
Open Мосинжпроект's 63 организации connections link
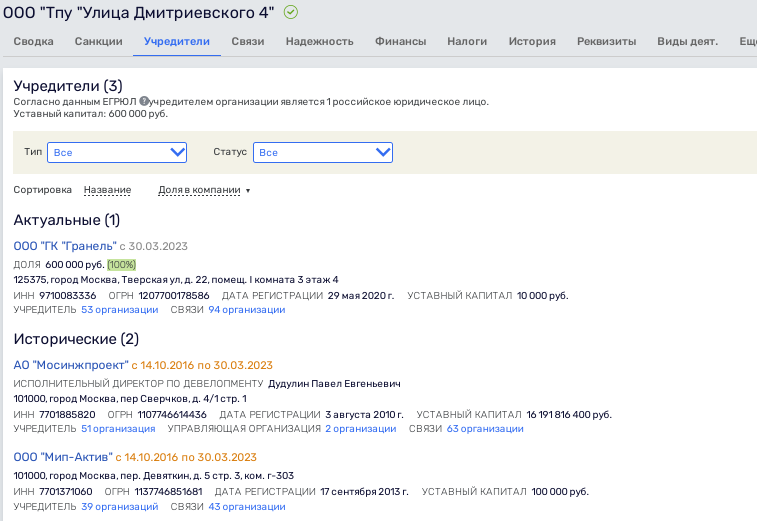(485, 429)
